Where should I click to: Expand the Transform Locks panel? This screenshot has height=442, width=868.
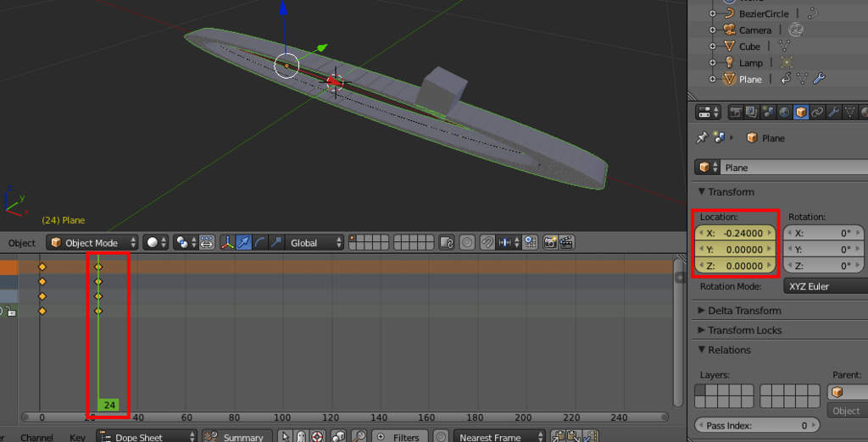point(739,330)
